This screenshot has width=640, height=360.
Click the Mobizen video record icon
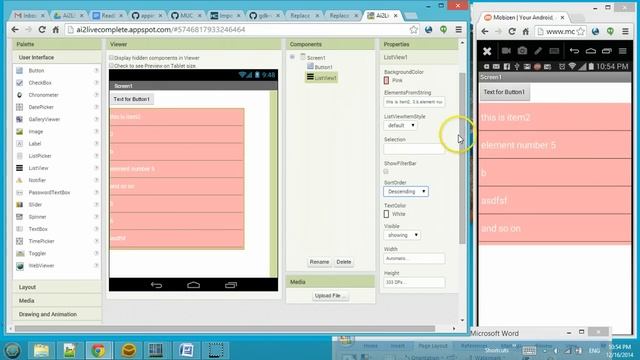point(506,51)
